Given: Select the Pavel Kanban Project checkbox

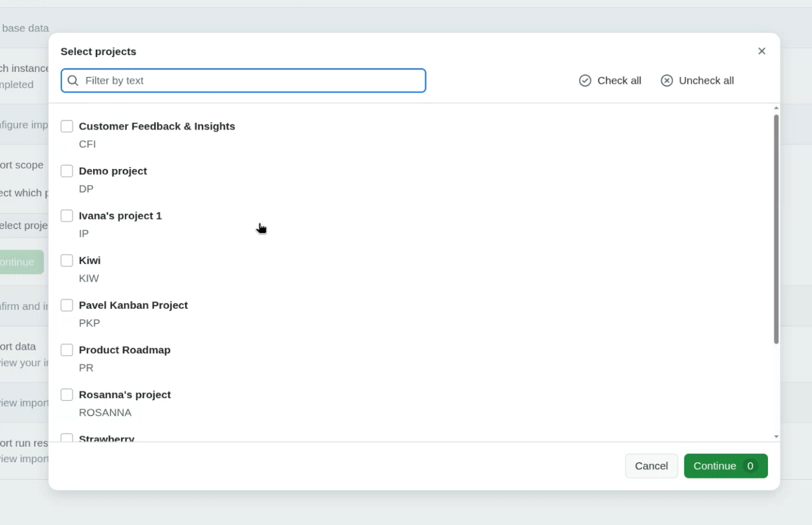Looking at the screenshot, I should click(x=67, y=304).
